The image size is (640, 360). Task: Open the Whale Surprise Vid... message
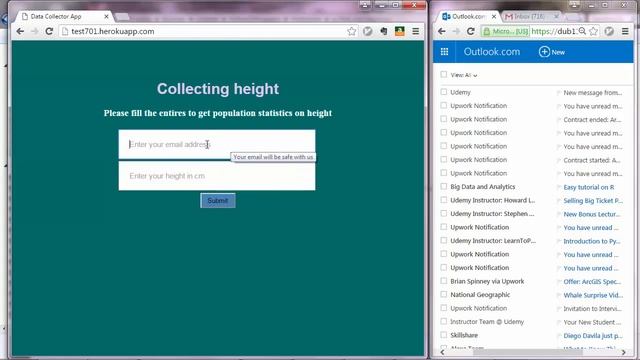click(593, 295)
